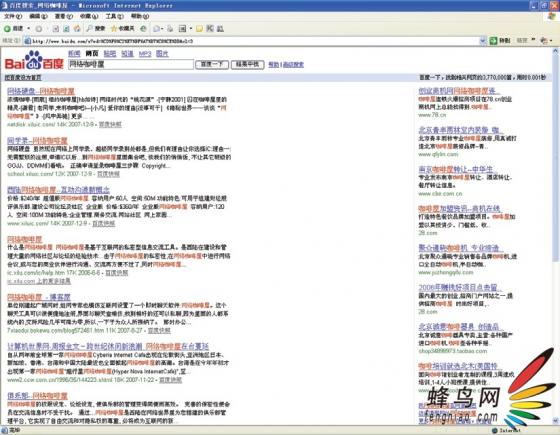Screen dimensions: 560x435
Task: Open the File menu
Action: pyautogui.click(x=12, y=16)
